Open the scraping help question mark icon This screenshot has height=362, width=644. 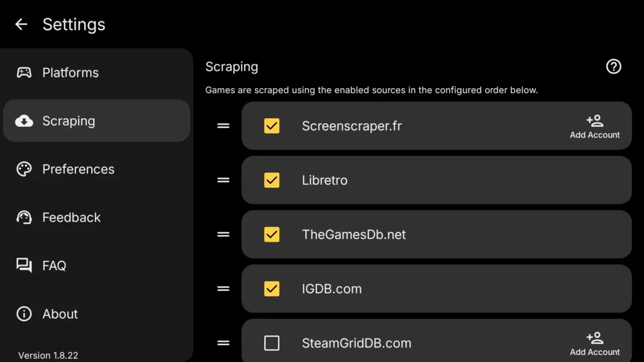(x=614, y=67)
